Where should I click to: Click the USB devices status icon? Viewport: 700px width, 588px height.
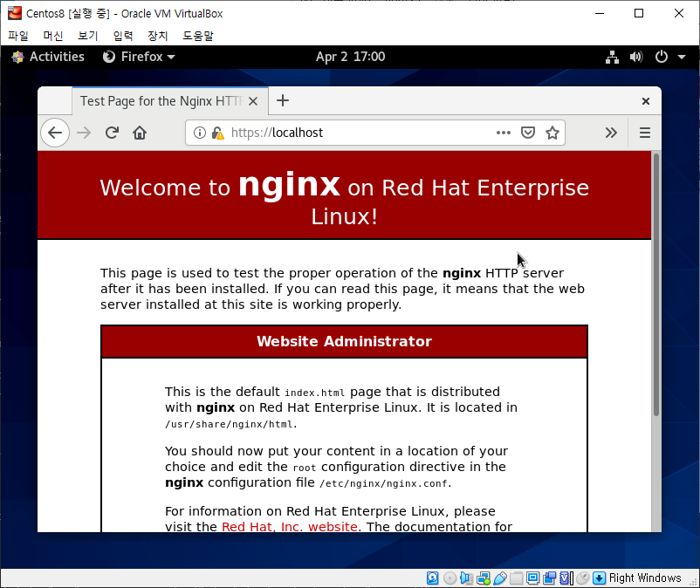pyautogui.click(x=500, y=578)
